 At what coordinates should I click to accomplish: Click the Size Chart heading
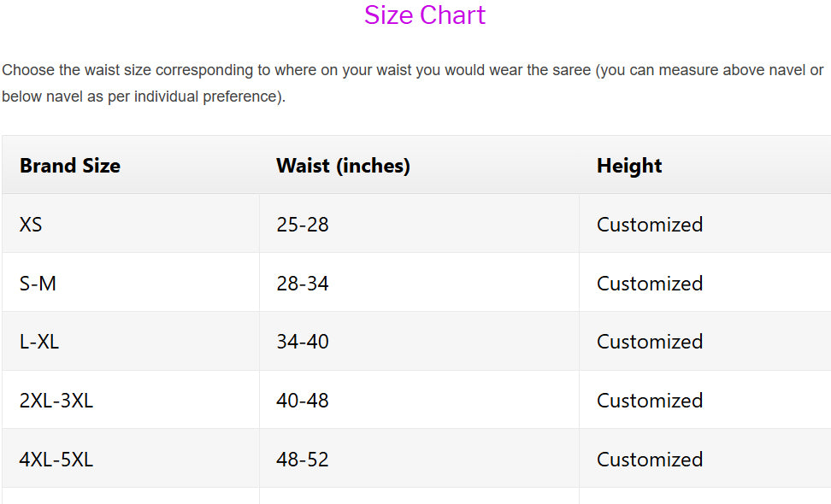tap(425, 15)
